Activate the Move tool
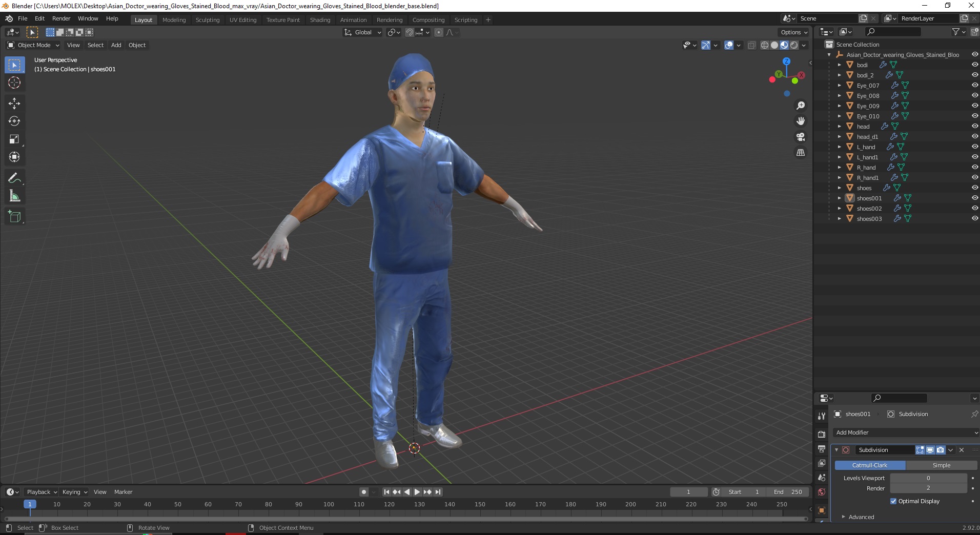Viewport: 980px width, 535px height. [x=14, y=104]
